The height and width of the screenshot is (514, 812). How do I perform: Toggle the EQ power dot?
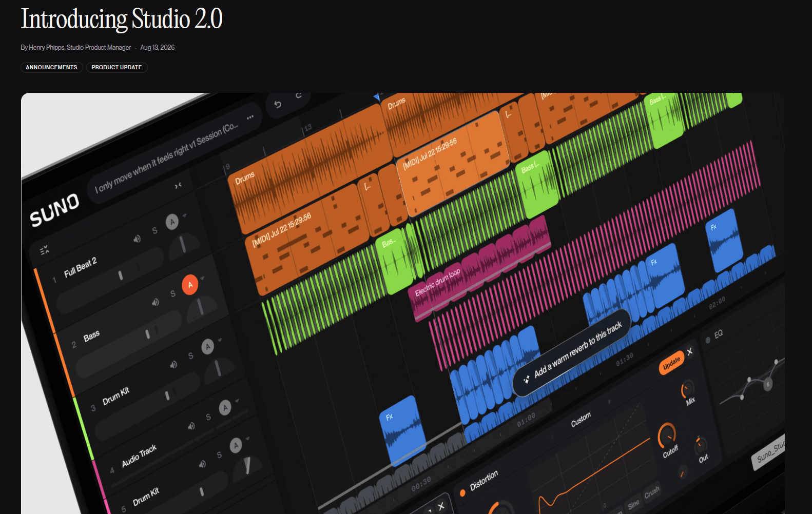[708, 340]
